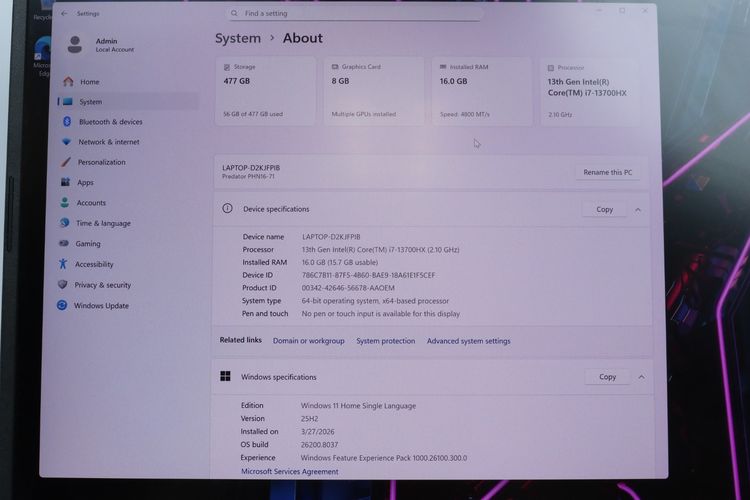The height and width of the screenshot is (500, 750).
Task: Open the Advanced system settings link
Action: (x=468, y=341)
